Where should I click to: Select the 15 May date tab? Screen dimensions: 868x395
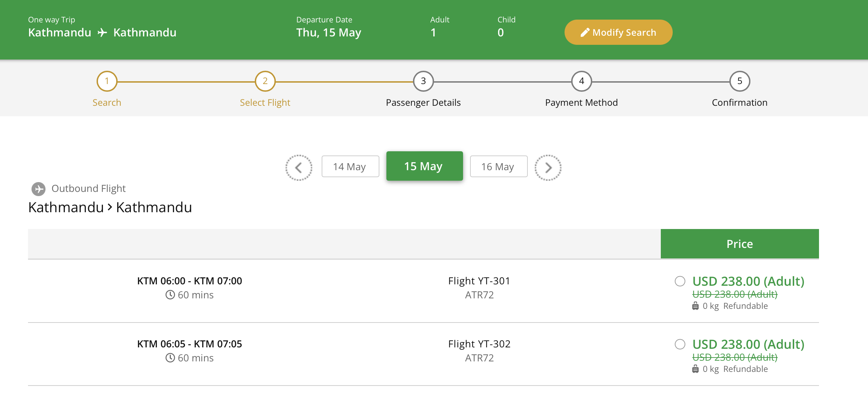tap(425, 166)
